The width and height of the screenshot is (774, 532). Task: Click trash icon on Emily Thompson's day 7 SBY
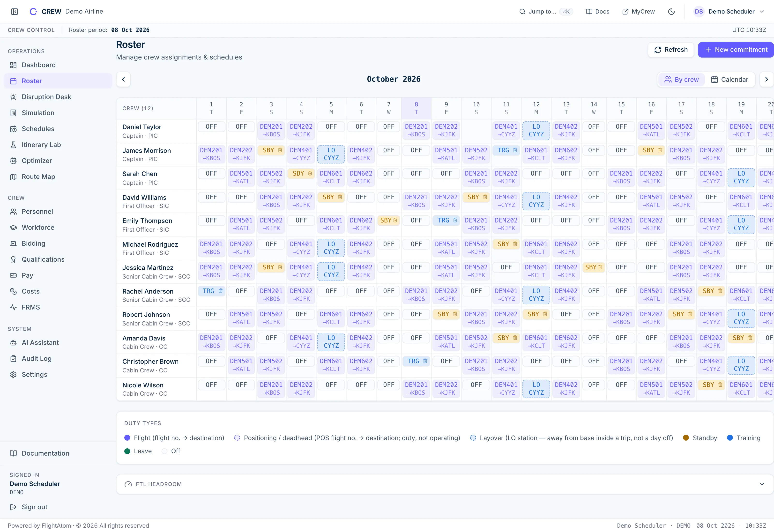click(395, 221)
